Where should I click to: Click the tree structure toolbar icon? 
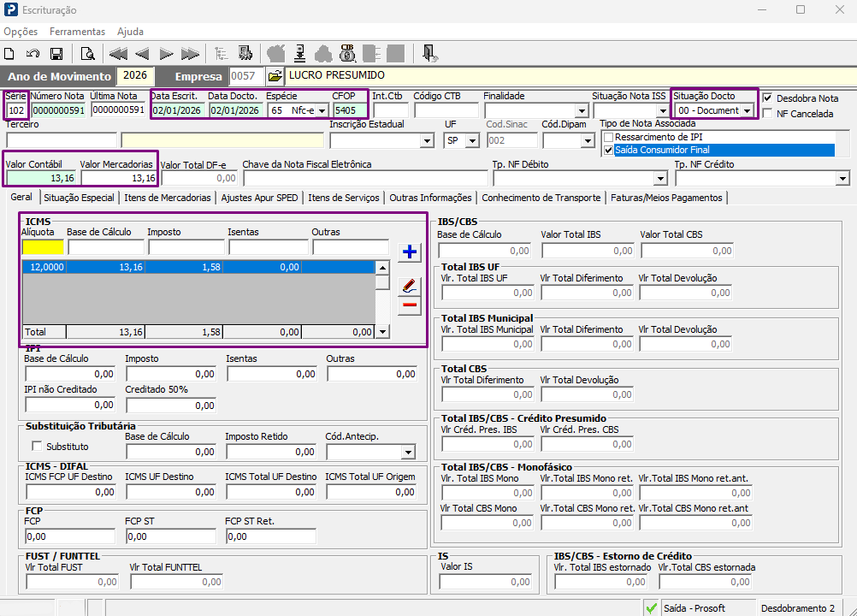222,54
